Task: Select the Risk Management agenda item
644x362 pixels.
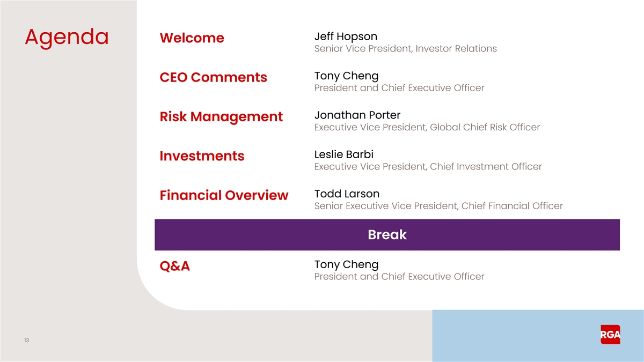Action: click(x=221, y=116)
